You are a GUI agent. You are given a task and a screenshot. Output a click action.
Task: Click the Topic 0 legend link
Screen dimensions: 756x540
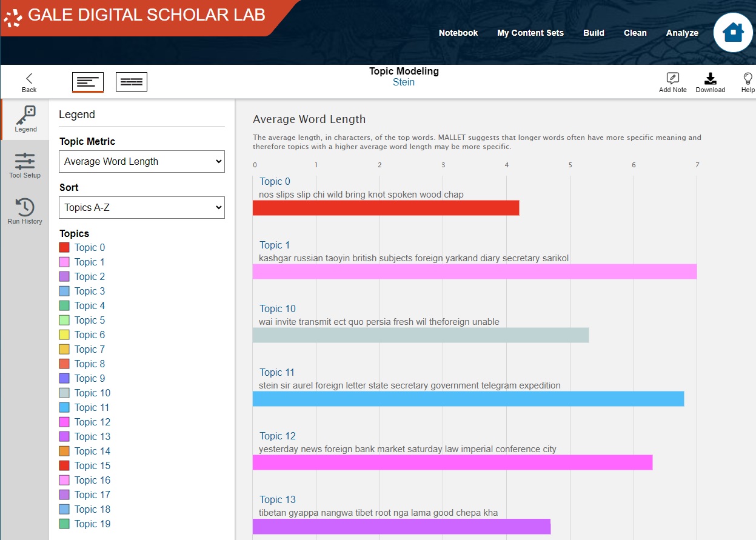[x=90, y=247]
